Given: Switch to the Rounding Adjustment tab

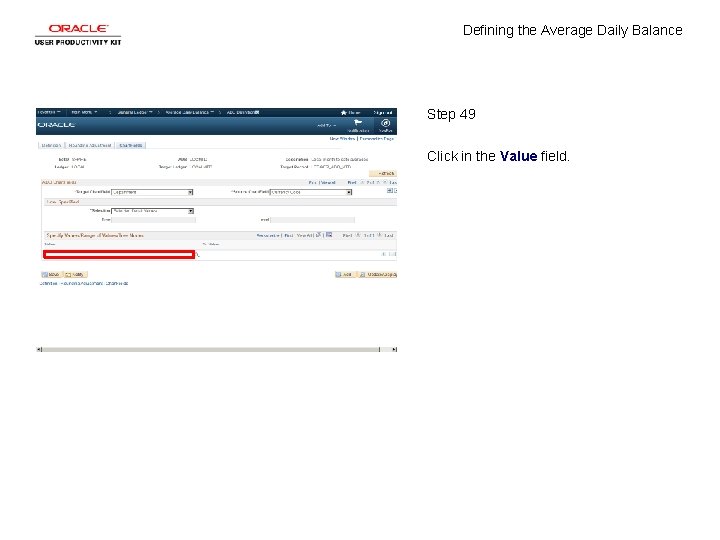Looking at the screenshot, I should pos(90,145).
